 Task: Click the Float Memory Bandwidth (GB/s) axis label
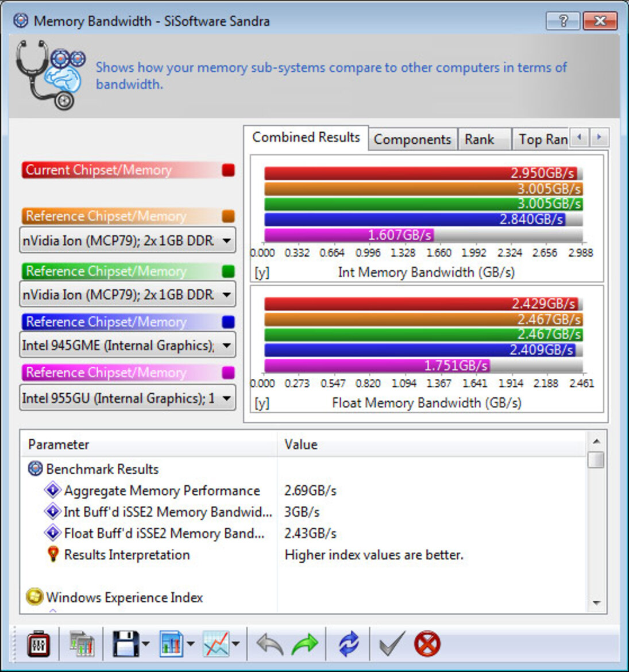click(x=426, y=403)
